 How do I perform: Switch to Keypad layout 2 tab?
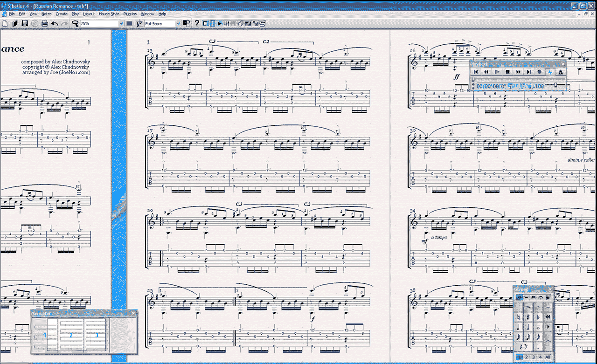point(526,357)
